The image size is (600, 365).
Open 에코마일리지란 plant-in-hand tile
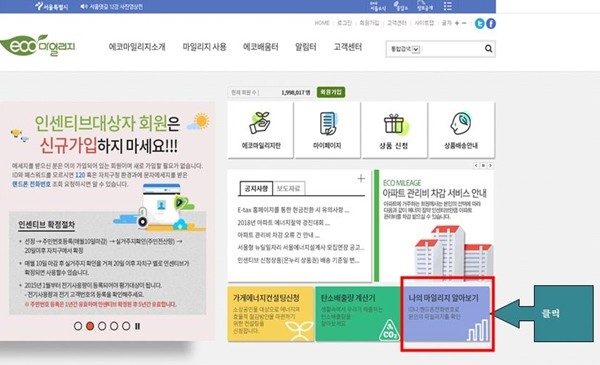[x=261, y=130]
